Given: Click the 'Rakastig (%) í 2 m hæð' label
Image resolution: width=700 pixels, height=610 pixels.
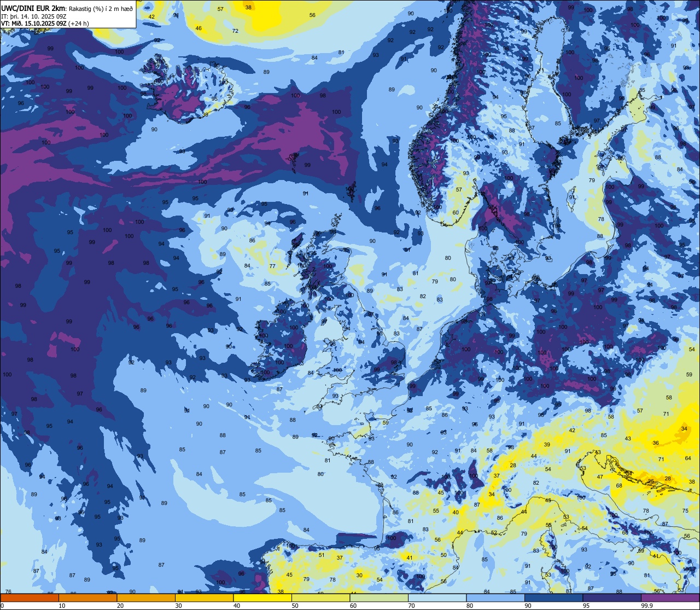Looking at the screenshot, I should 101,8.
